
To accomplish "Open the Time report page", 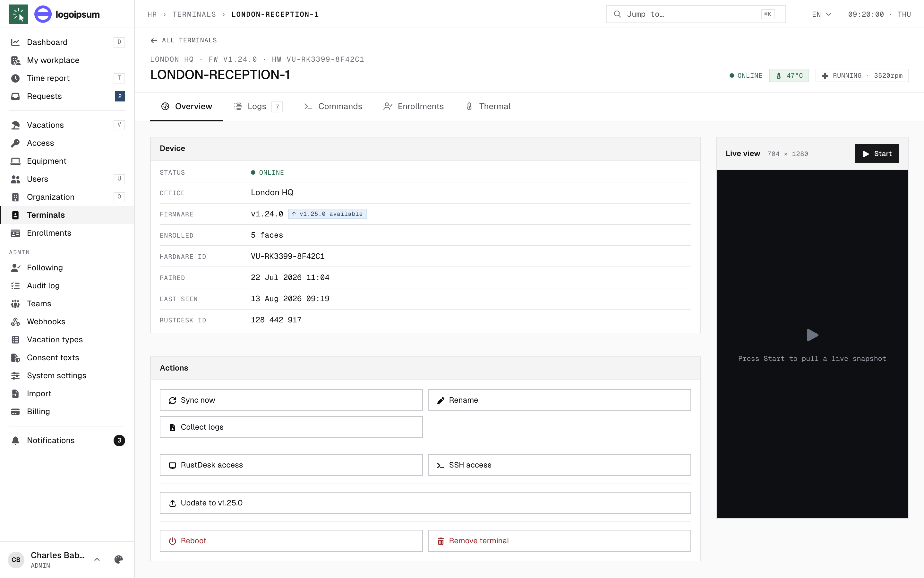I will pyautogui.click(x=67, y=78).
